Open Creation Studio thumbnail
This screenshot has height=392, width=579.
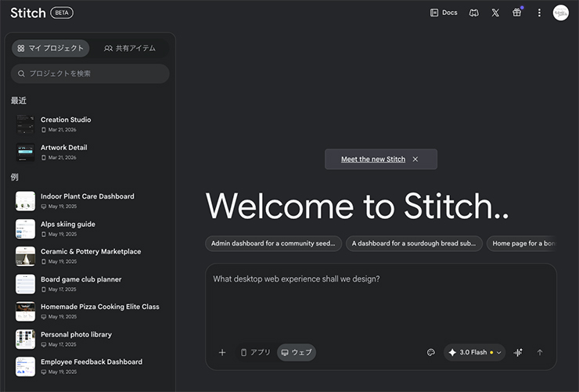(x=25, y=124)
